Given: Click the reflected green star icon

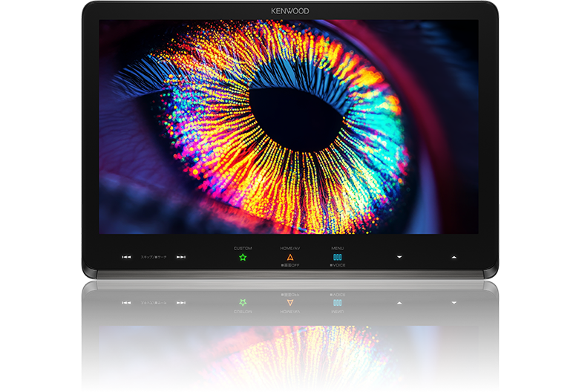Looking at the screenshot, I should [x=243, y=303].
